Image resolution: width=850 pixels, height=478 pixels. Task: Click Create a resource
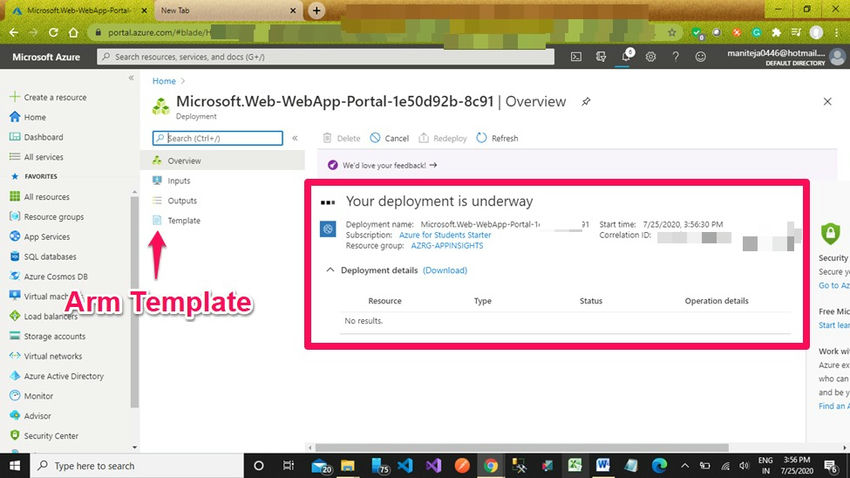(x=48, y=97)
